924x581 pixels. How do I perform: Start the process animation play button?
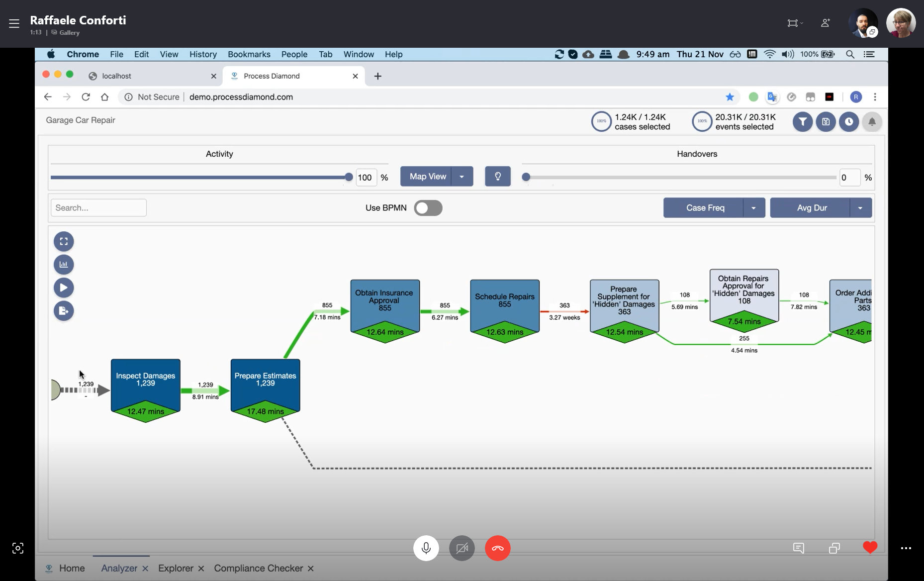(x=64, y=288)
